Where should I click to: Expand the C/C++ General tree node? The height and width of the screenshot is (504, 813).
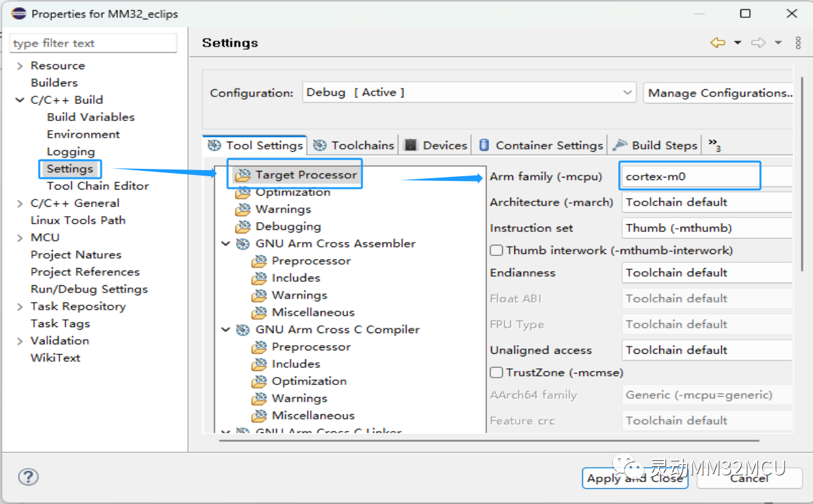coord(19,203)
